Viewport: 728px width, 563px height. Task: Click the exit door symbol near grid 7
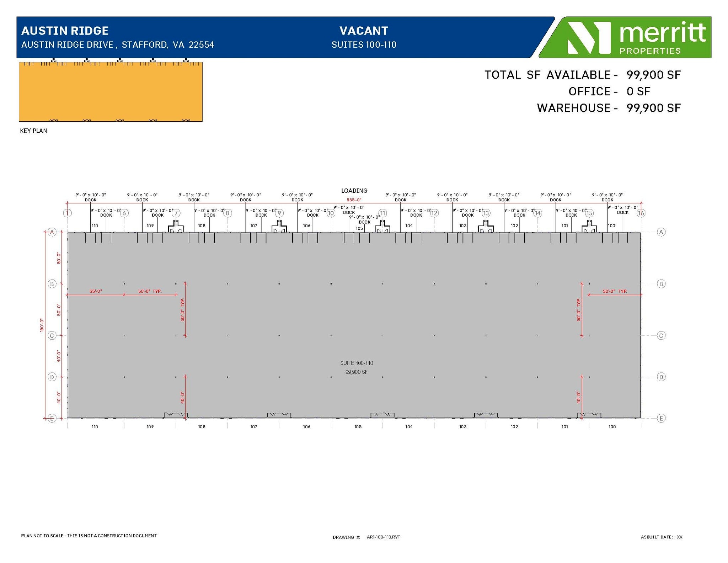tap(176, 227)
